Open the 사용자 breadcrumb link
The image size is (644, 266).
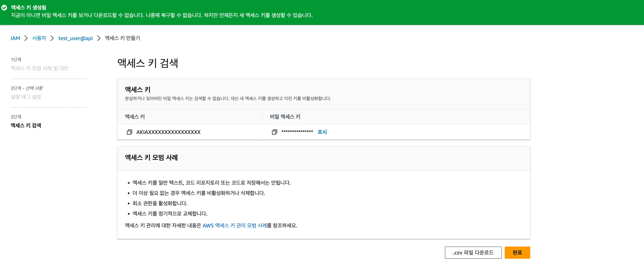39,38
